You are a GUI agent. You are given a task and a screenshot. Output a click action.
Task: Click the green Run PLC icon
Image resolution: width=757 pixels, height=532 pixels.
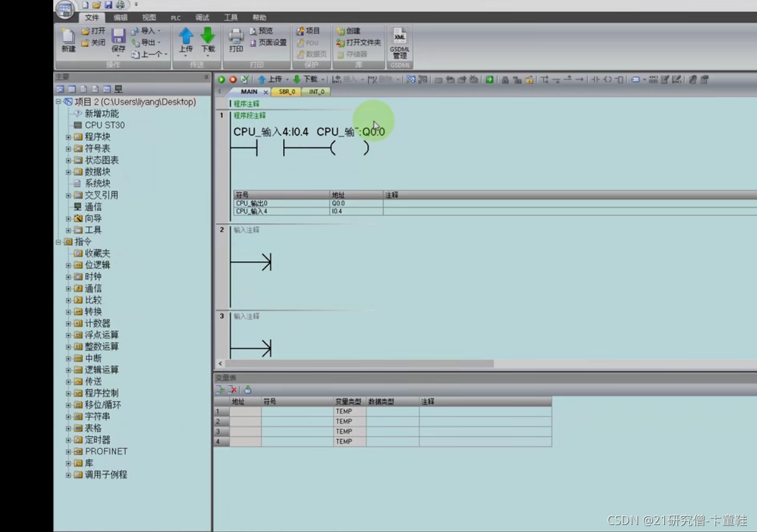pos(221,80)
